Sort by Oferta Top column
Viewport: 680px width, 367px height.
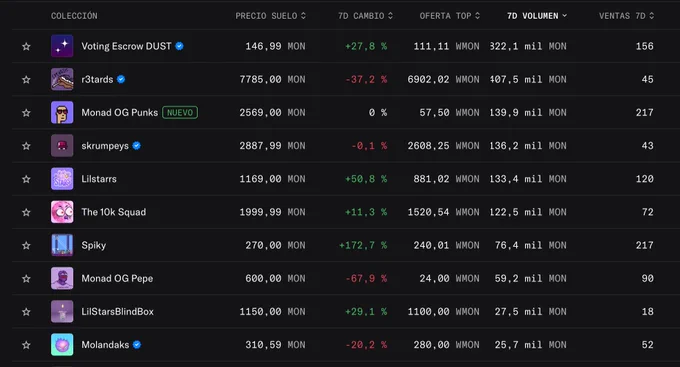pyautogui.click(x=450, y=16)
